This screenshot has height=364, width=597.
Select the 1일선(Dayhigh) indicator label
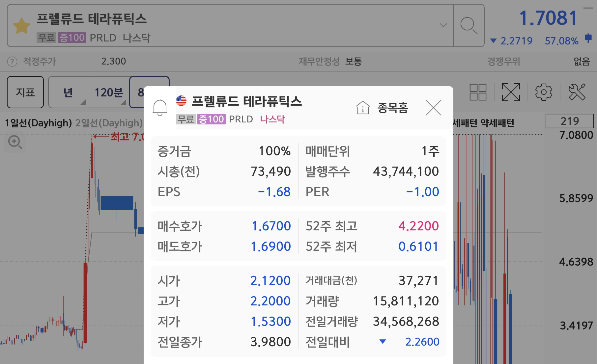[x=38, y=123]
